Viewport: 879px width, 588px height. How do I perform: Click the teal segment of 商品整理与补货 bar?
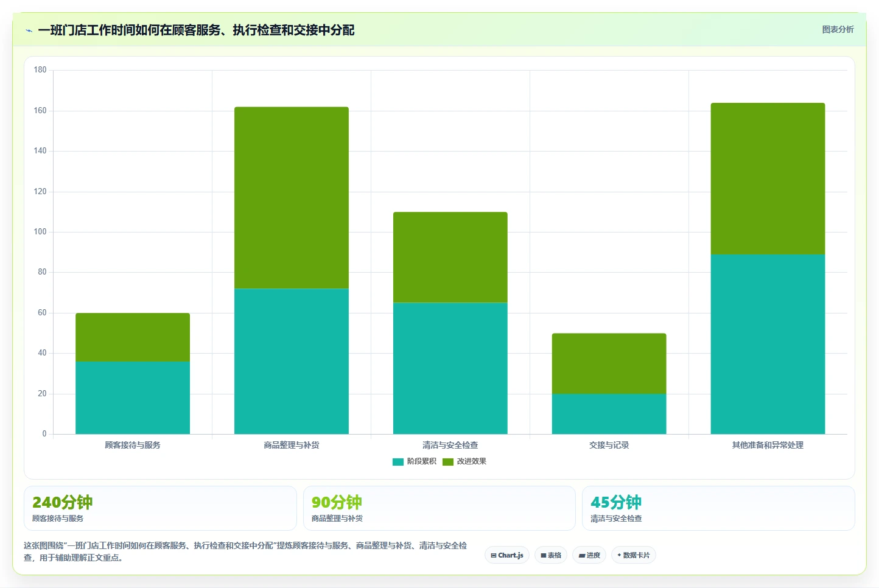pyautogui.click(x=292, y=361)
